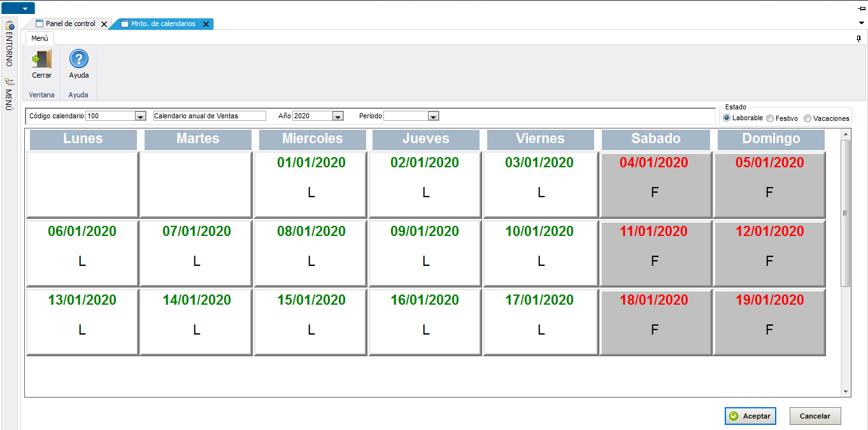
Task: Click the calendar vertical scrollbar thumb
Action: [846, 212]
